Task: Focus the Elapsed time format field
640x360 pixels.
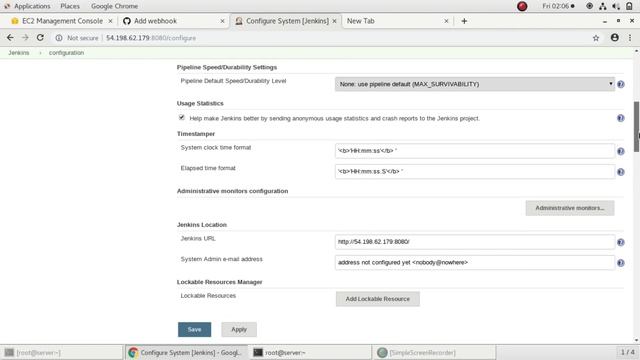Action: 475,171
